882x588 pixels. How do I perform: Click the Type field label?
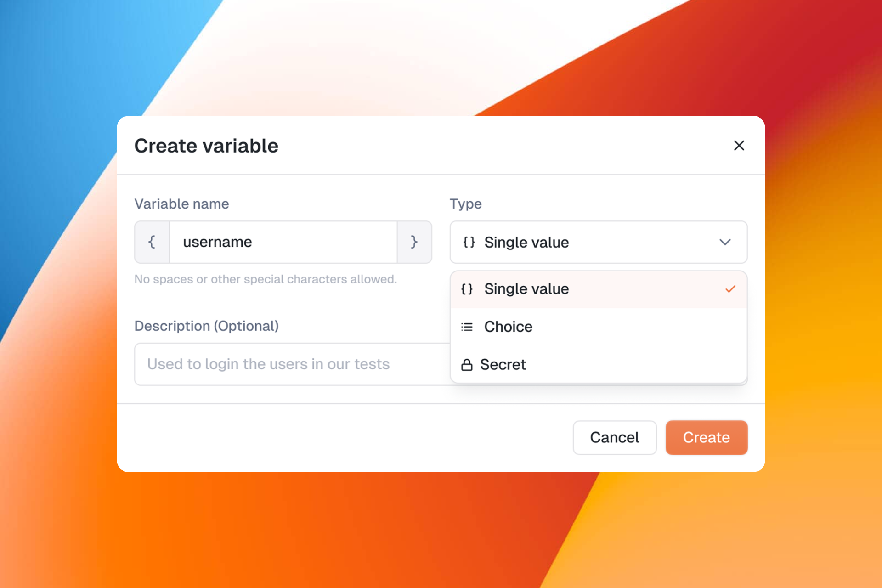pyautogui.click(x=465, y=204)
